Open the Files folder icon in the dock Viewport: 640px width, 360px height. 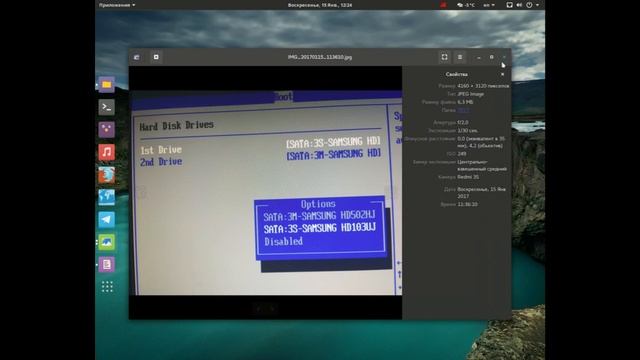point(107,84)
